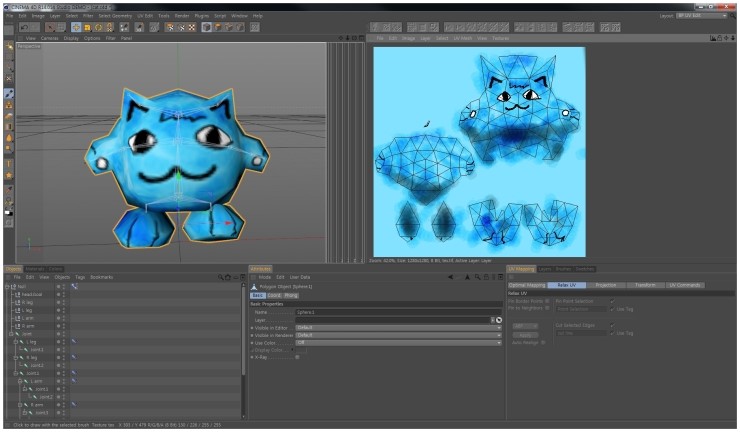The width and height of the screenshot is (740, 432).
Task: Click the last checkered axis icon in toolbar
Action: [192, 27]
